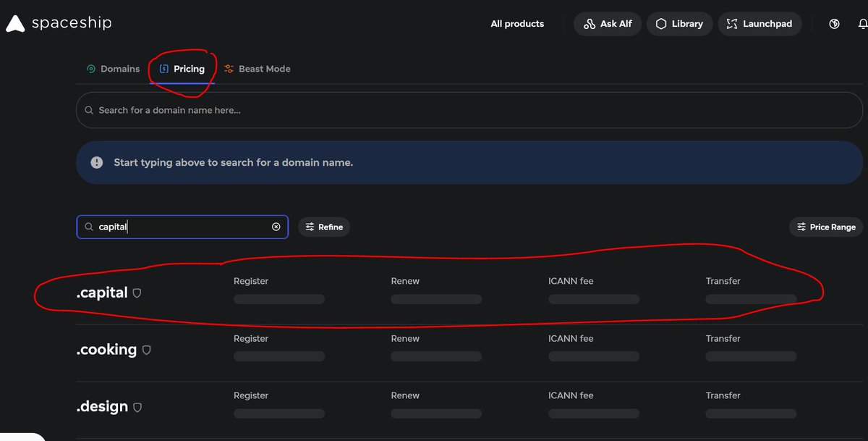Click the Spaceship logo
This screenshot has width=868, height=441.
click(x=59, y=23)
